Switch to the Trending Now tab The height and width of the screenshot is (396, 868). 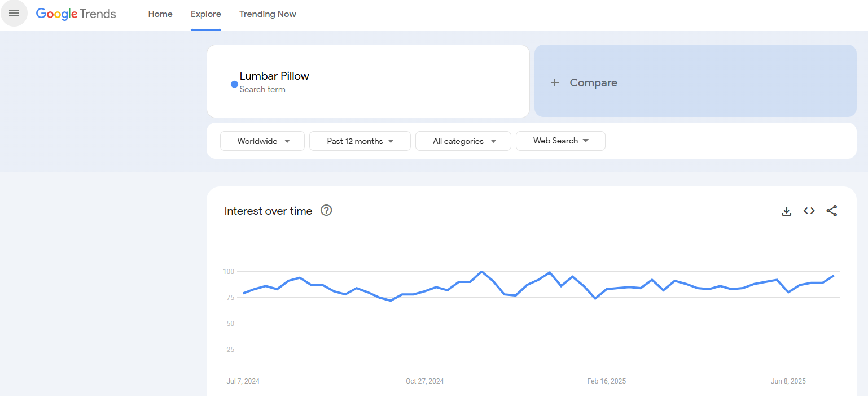point(268,14)
